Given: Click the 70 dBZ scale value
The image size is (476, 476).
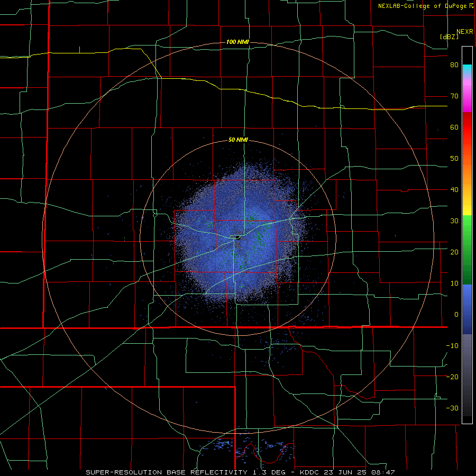Looking at the screenshot, I should point(454,96).
